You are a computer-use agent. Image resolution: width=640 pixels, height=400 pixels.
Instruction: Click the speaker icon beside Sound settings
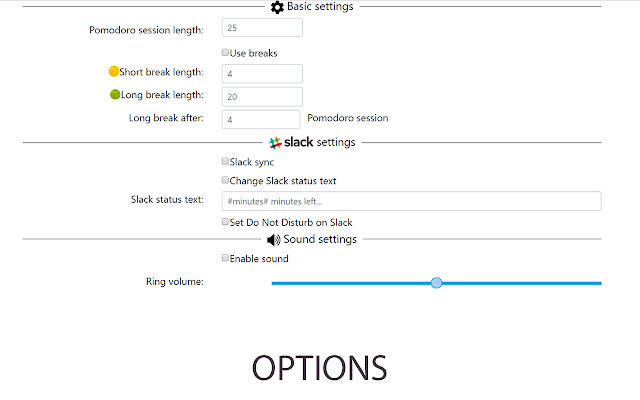273,239
